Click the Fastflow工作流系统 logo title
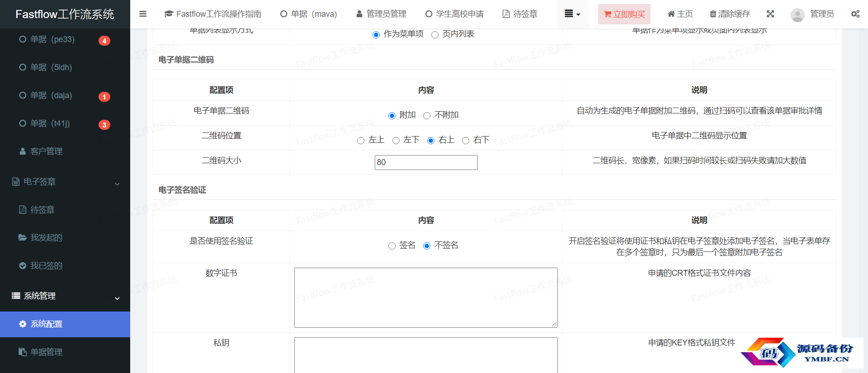Viewport: 868px width, 373px height. click(x=65, y=14)
